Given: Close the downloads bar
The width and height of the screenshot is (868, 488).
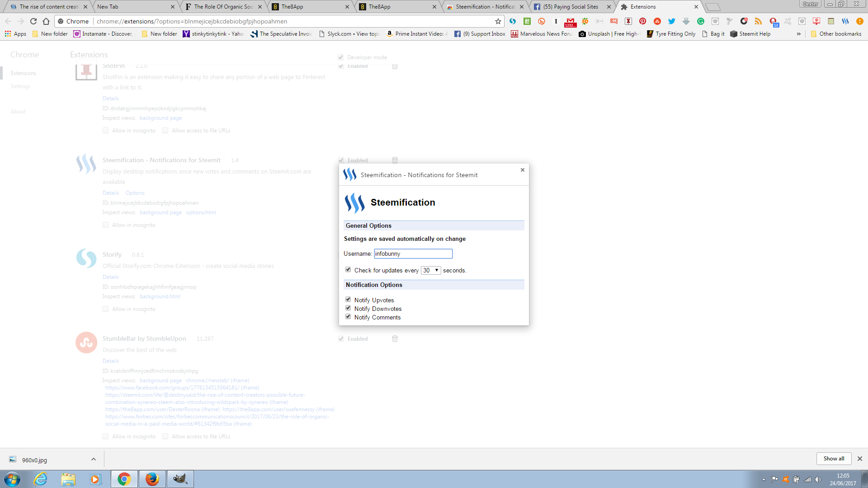Looking at the screenshot, I should click(860, 459).
